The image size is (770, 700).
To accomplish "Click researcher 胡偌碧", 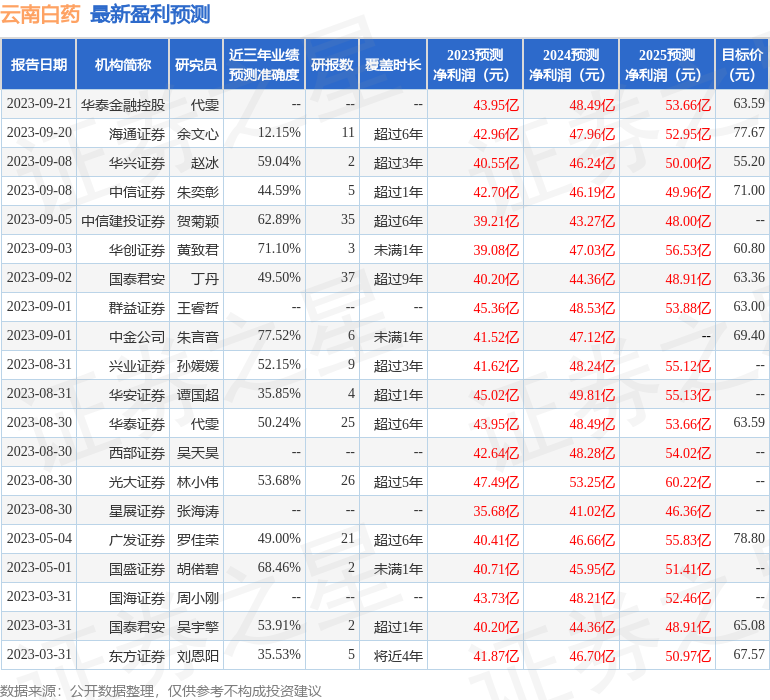I will click(x=198, y=568).
